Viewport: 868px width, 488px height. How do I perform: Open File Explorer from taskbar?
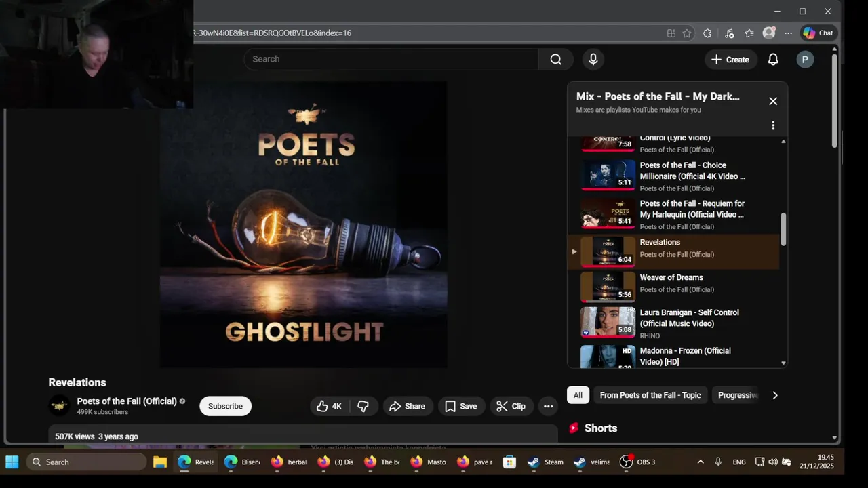(160, 462)
